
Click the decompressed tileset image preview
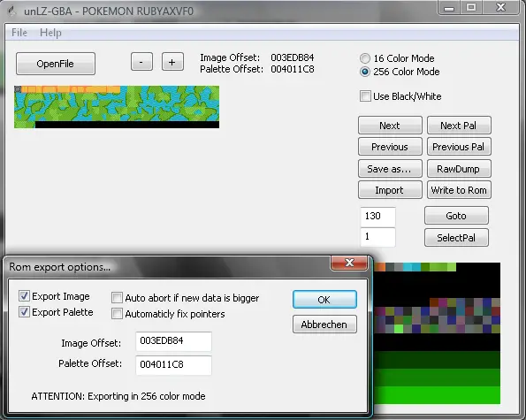tap(117, 107)
